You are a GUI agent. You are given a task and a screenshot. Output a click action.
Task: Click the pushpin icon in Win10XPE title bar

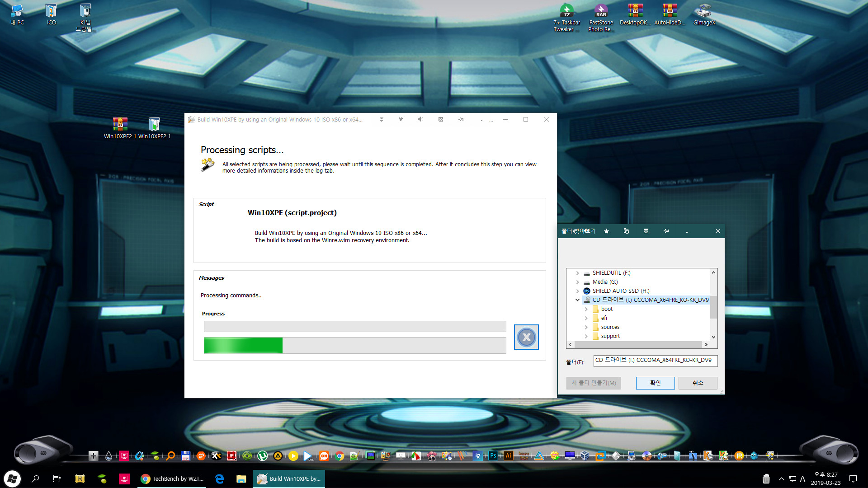[x=461, y=119]
